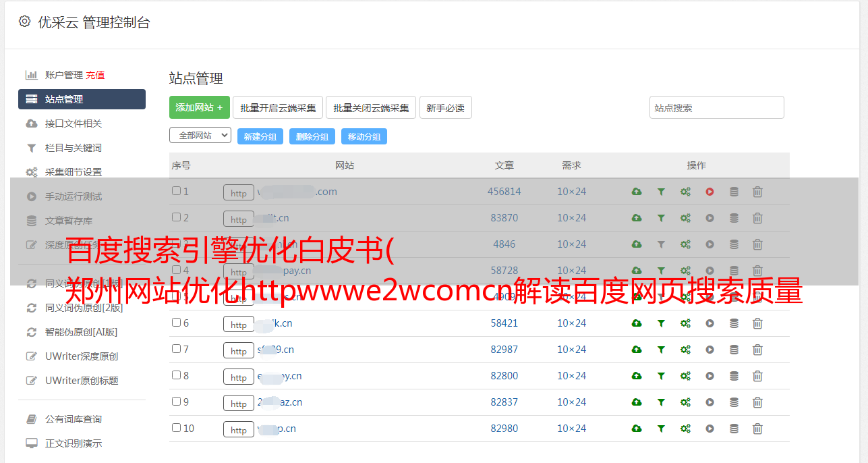This screenshot has width=868, height=463.
Task: Click the http button in row 10
Action: coord(239,430)
